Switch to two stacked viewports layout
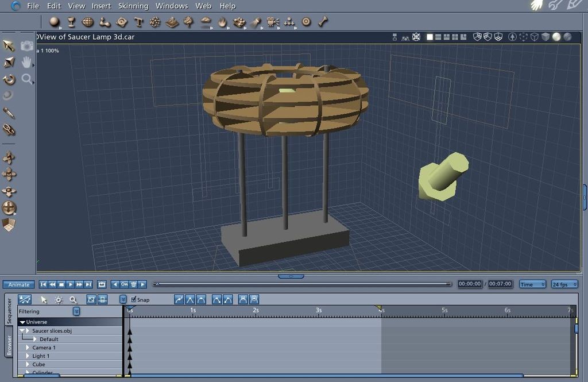Image resolution: width=588 pixels, height=382 pixels. tap(438, 37)
